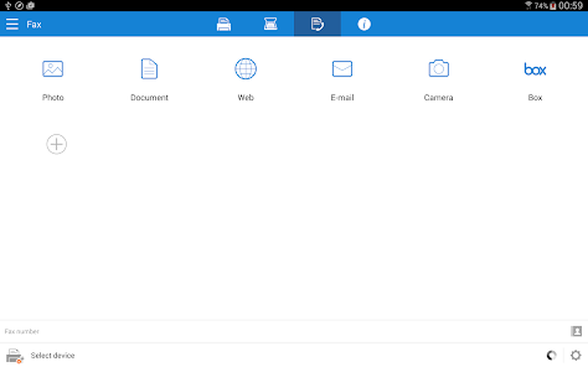
Task: Open settings gear in bottom bar
Action: tap(576, 355)
